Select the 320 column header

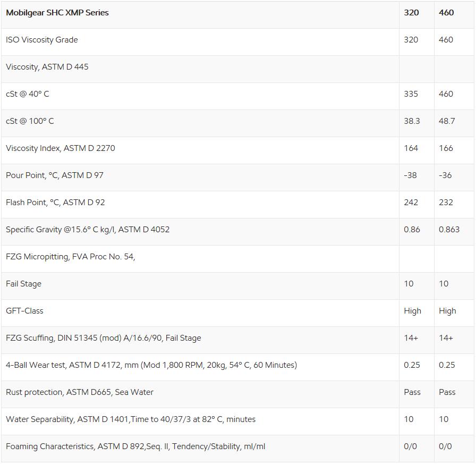pyautogui.click(x=411, y=13)
